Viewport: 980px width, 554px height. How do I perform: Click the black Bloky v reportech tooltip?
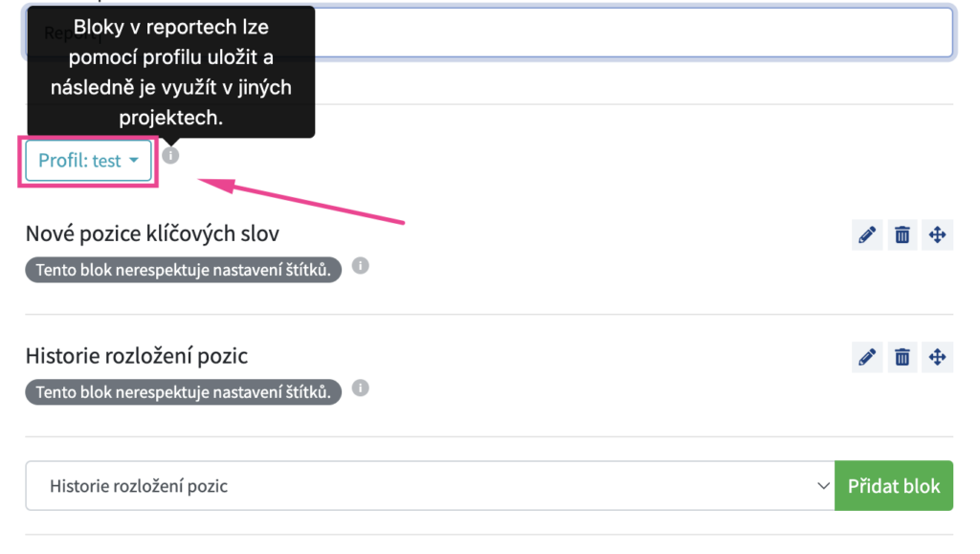(170, 72)
